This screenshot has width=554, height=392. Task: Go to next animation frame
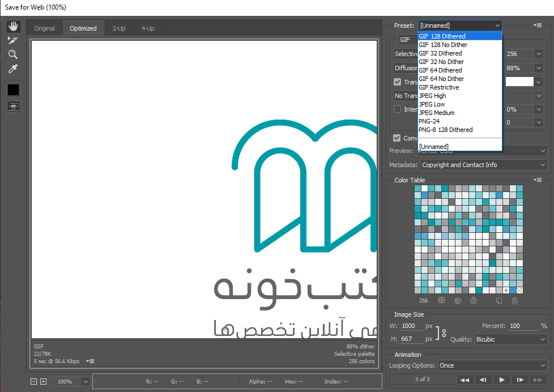point(520,380)
